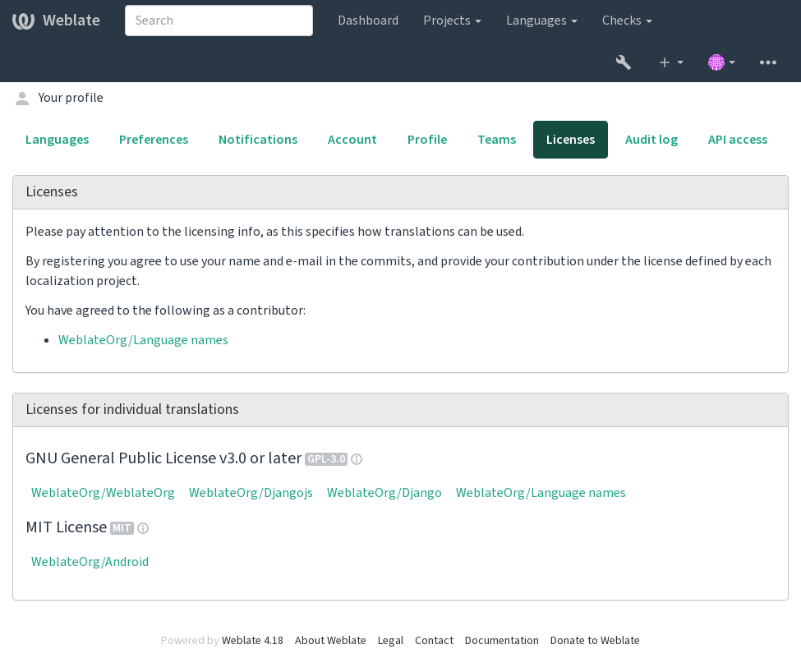Viewport: 801px width, 672px height.
Task: Show MIT license info icon
Action: (x=143, y=528)
